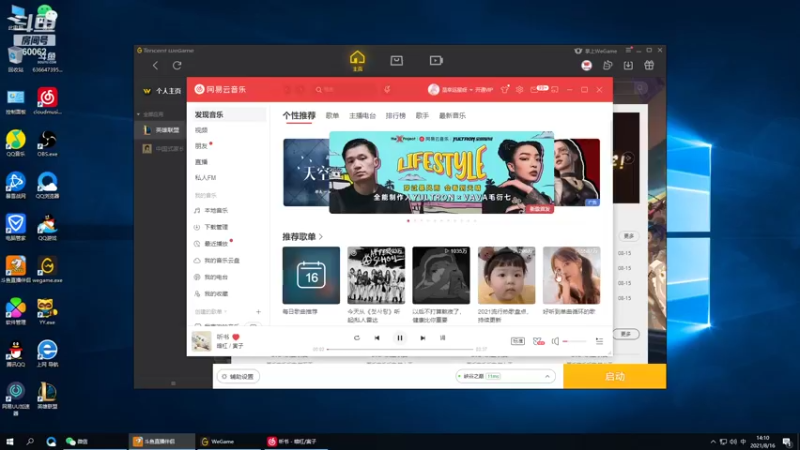Click the search box in NetEase Music
800x450 pixels.
click(x=345, y=89)
